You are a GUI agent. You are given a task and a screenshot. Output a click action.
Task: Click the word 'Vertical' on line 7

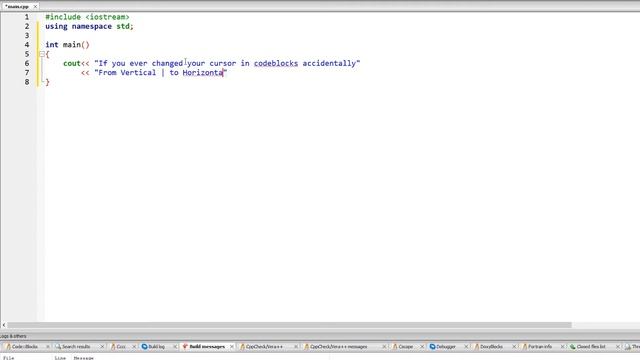coord(138,73)
